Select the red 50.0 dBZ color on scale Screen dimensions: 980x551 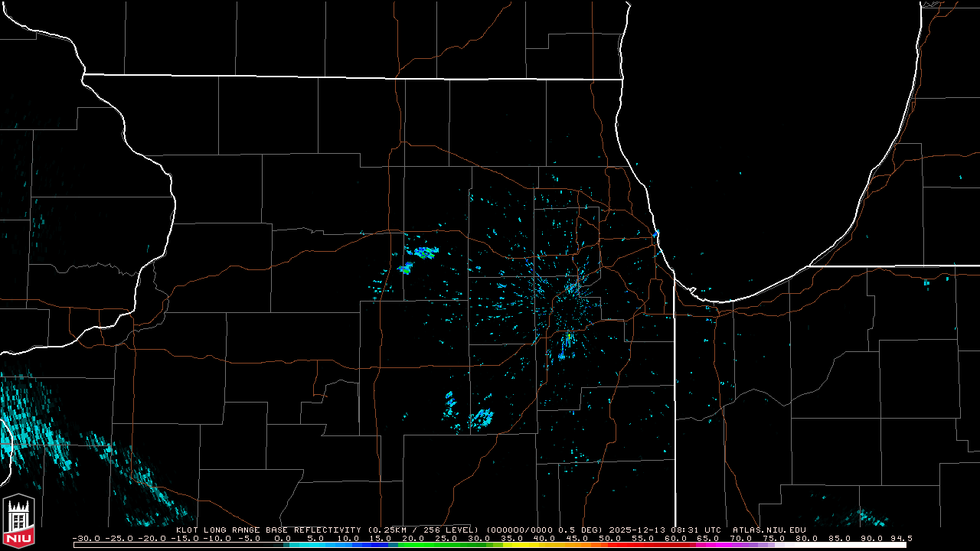[x=609, y=545]
